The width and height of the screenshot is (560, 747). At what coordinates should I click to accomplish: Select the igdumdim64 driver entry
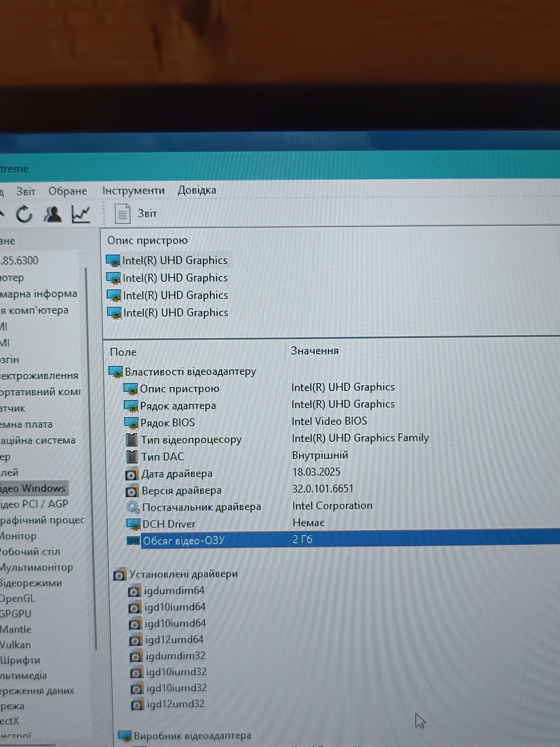tap(174, 591)
